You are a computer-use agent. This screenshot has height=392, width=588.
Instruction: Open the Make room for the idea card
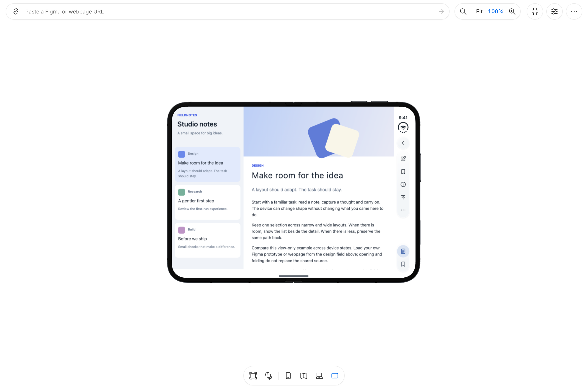click(x=207, y=164)
